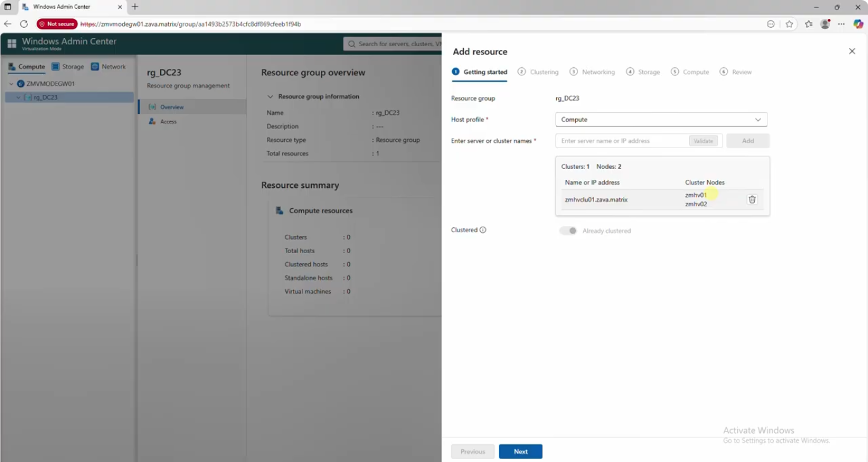Click the browser profile account icon
868x462 pixels.
click(825, 23)
